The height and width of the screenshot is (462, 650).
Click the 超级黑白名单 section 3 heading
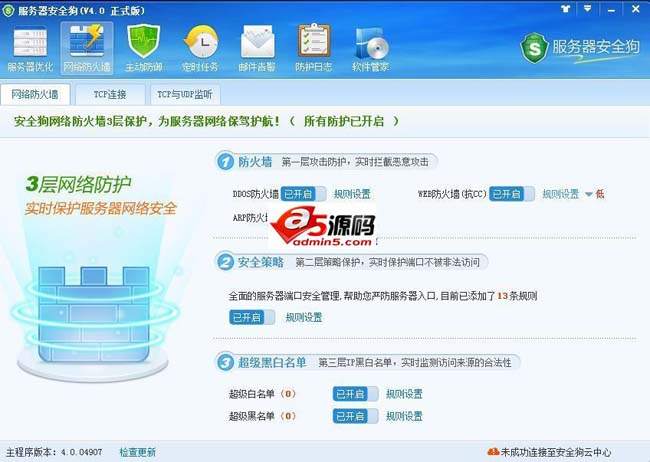[x=272, y=362]
